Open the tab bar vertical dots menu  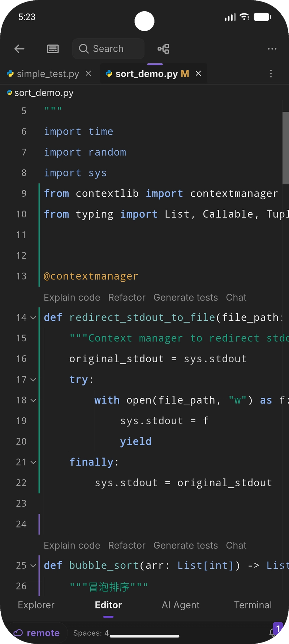[x=271, y=74]
